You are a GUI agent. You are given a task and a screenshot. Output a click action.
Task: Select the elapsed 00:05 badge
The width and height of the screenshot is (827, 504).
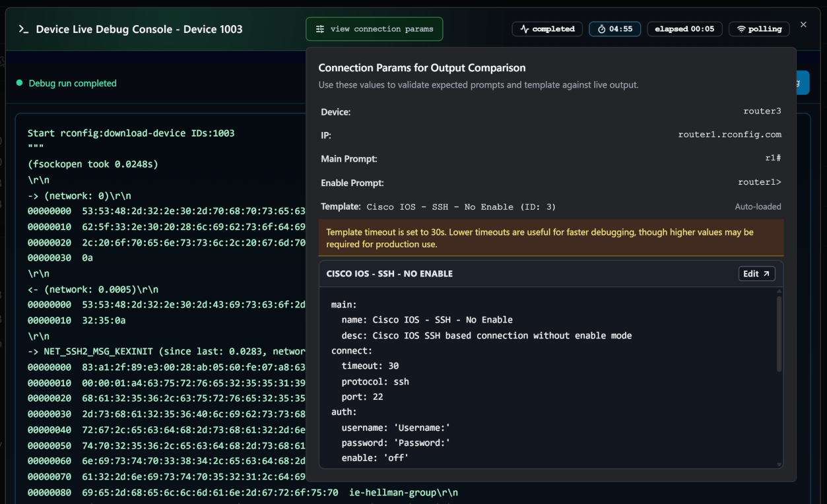tap(684, 28)
